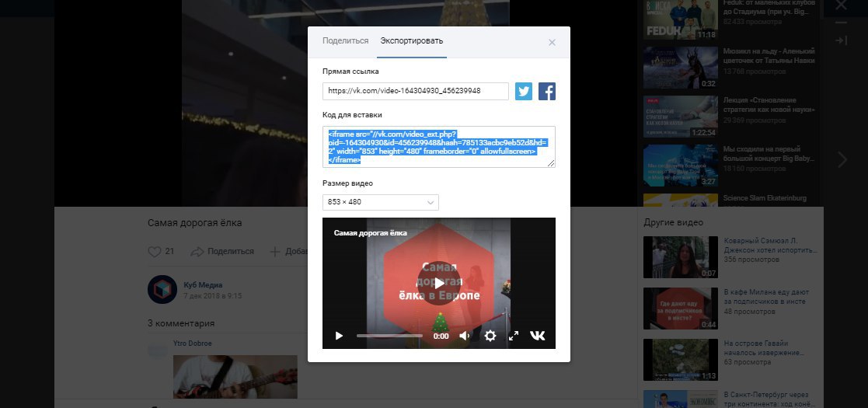Click the 0:00 time in preview

tap(441, 336)
